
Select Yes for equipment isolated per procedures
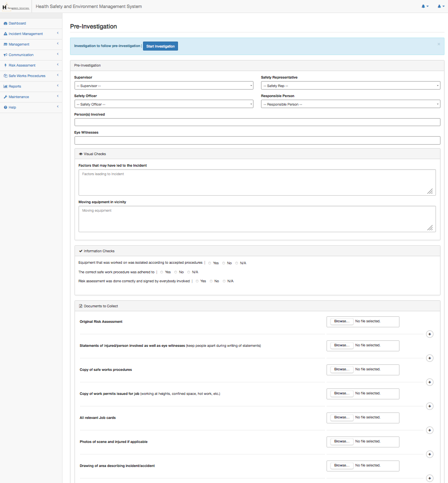pyautogui.click(x=210, y=263)
